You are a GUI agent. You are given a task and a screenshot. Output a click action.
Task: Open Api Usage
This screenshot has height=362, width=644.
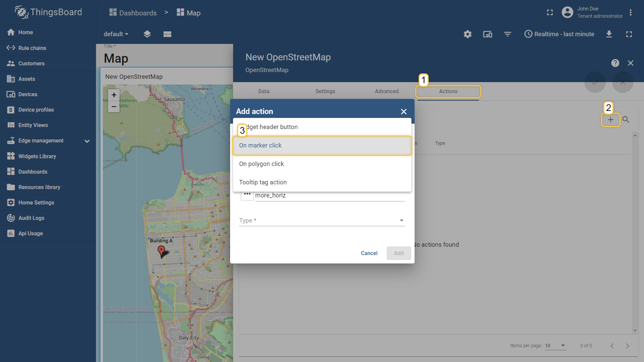click(x=48, y=233)
